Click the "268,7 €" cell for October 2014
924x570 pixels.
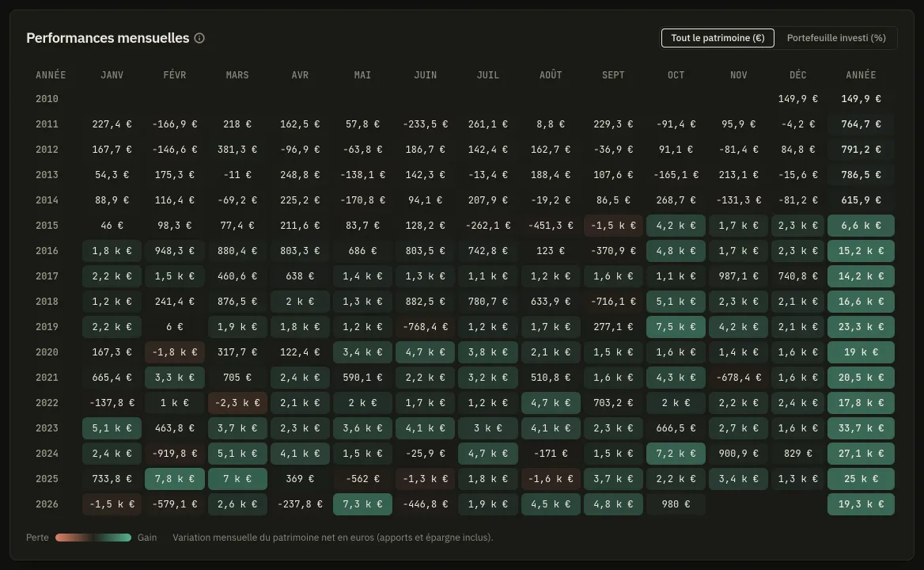coord(676,200)
